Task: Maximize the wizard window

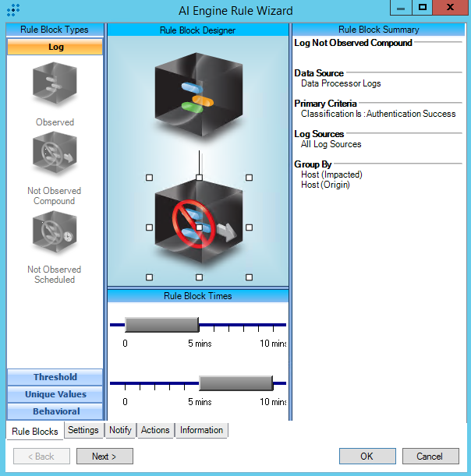Action: point(422,8)
